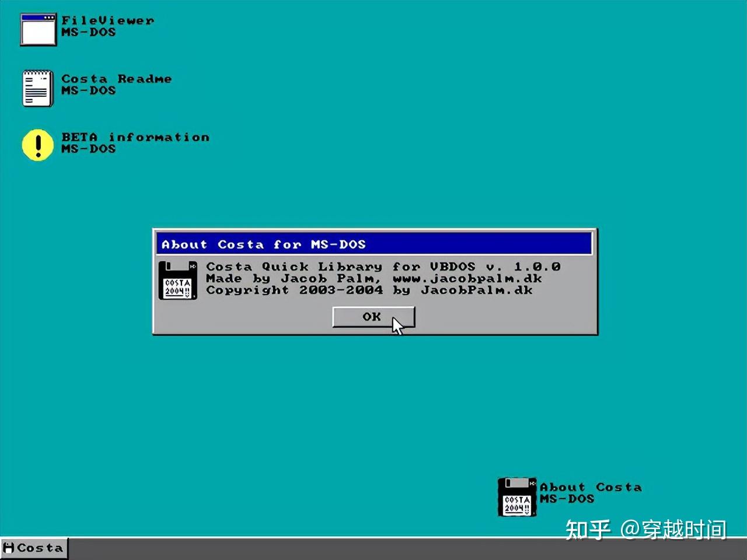Viewport: 747px width, 560px height.
Task: Click the About Costa for MS-DOS title bar
Action: tap(374, 244)
